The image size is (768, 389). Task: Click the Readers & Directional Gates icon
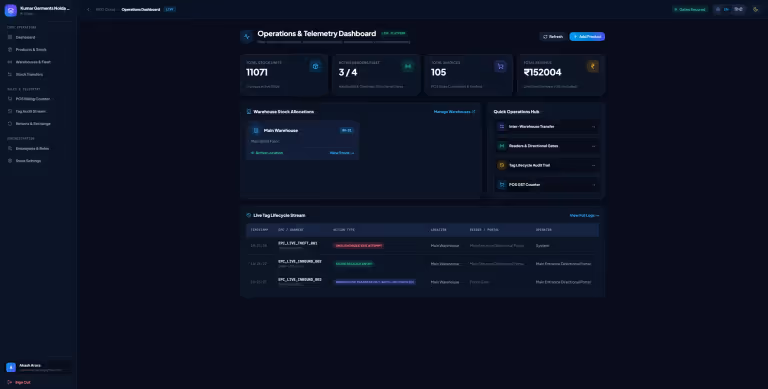(502, 146)
